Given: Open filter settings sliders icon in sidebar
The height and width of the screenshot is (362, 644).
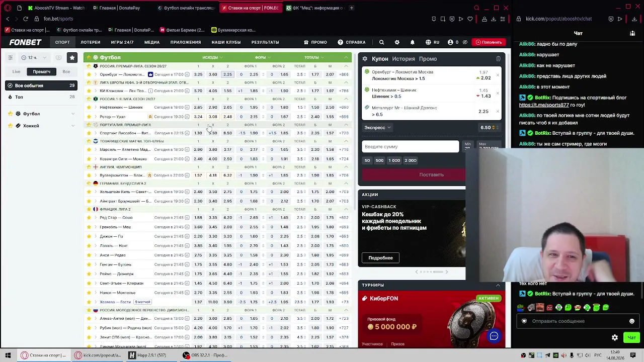Looking at the screenshot, I should (10, 57).
